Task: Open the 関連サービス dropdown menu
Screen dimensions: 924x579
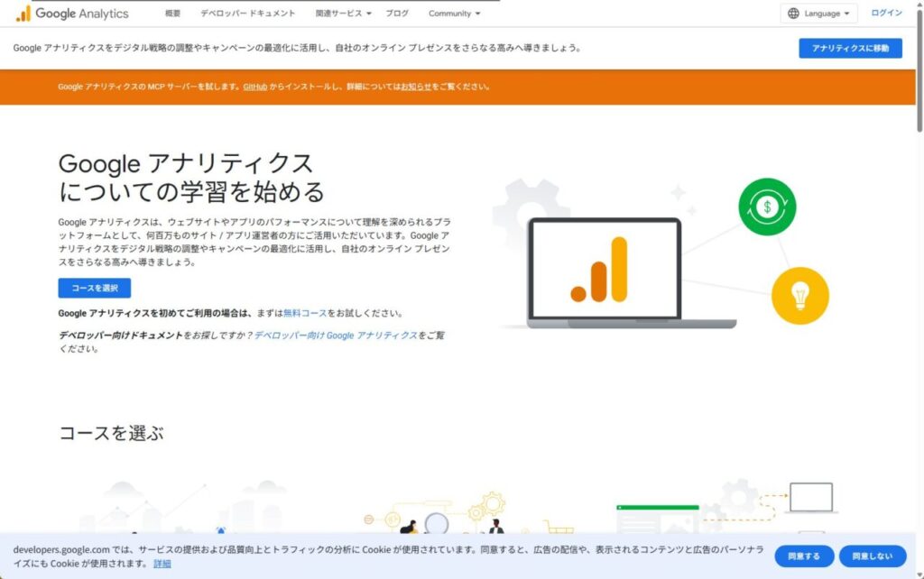Action: tap(343, 14)
